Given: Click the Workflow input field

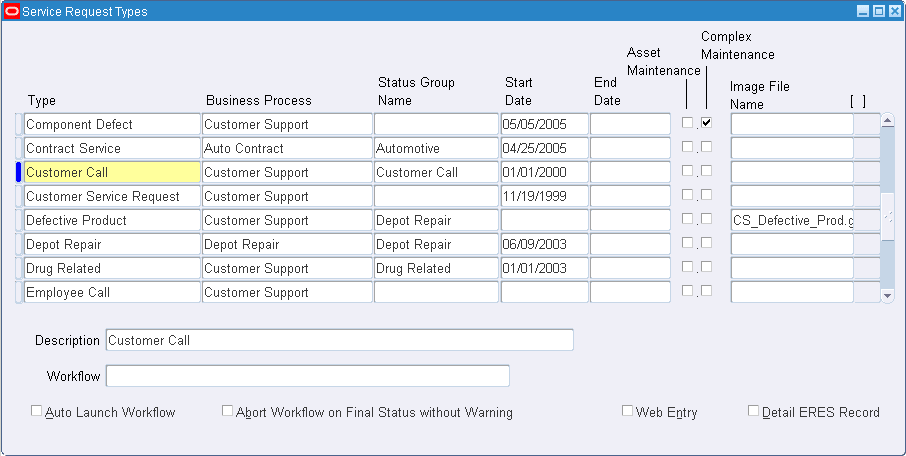Looking at the screenshot, I should tap(307, 376).
